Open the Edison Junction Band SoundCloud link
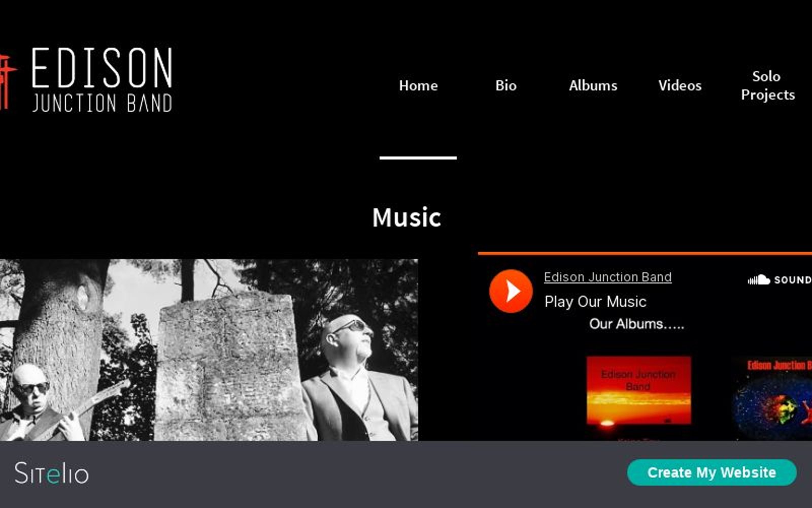The height and width of the screenshot is (508, 812). click(607, 277)
